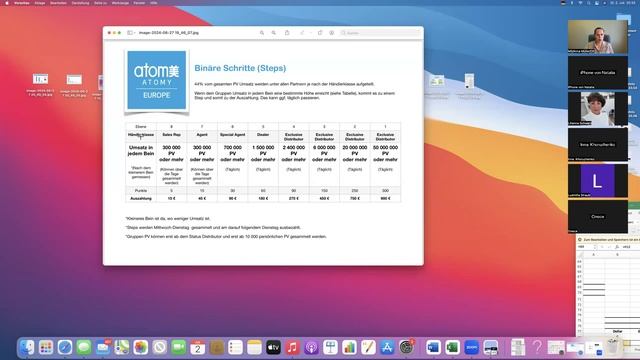Open Maps from the dock
This screenshot has width=640, height=360.
(122, 347)
